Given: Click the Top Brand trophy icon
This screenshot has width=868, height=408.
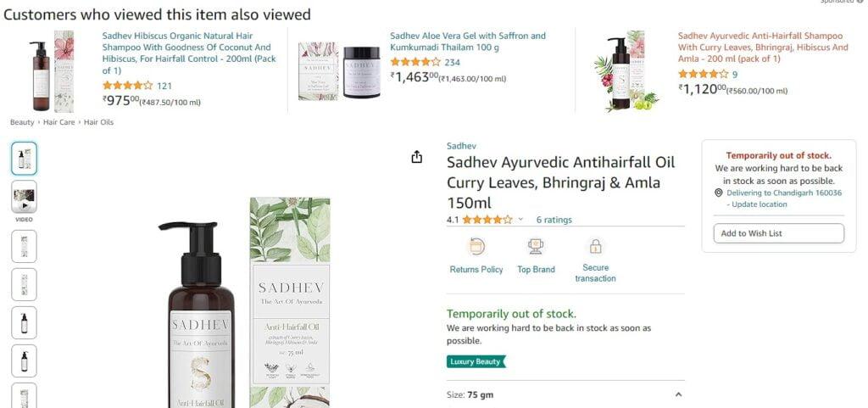Looking at the screenshot, I should 536,246.
